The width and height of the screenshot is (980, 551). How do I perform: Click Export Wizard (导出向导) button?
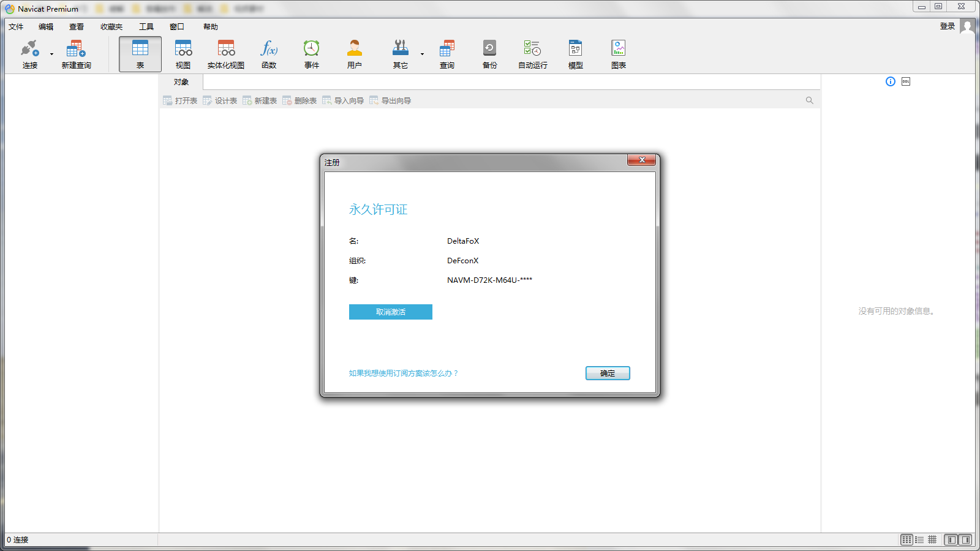[390, 100]
